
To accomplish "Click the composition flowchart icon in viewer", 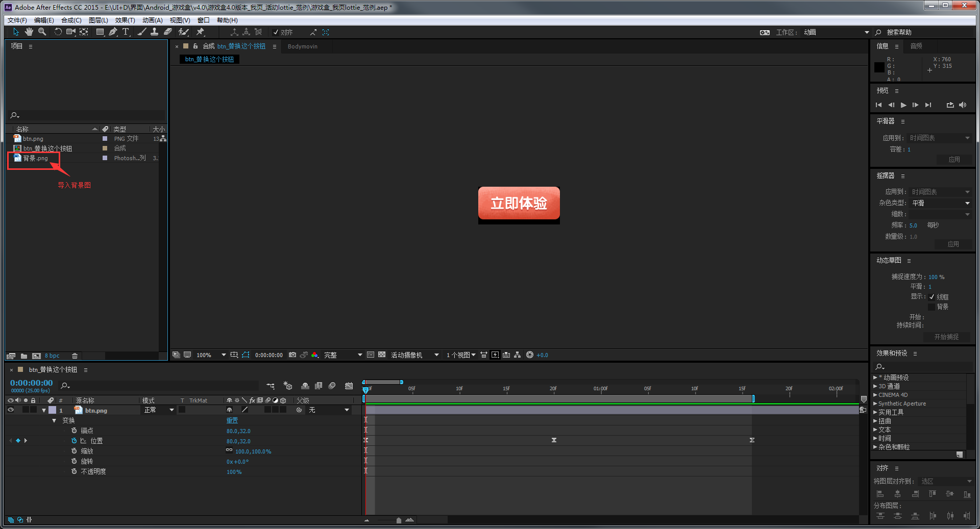I will pos(518,355).
